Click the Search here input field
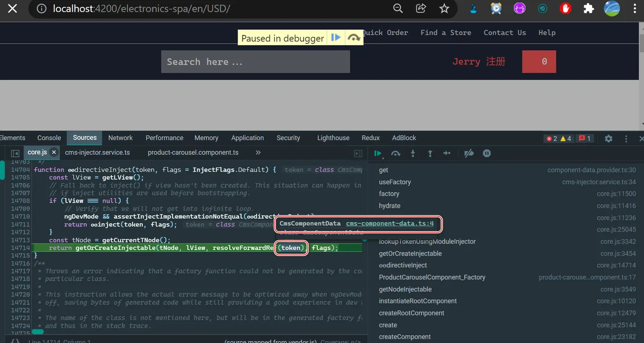 (255, 62)
